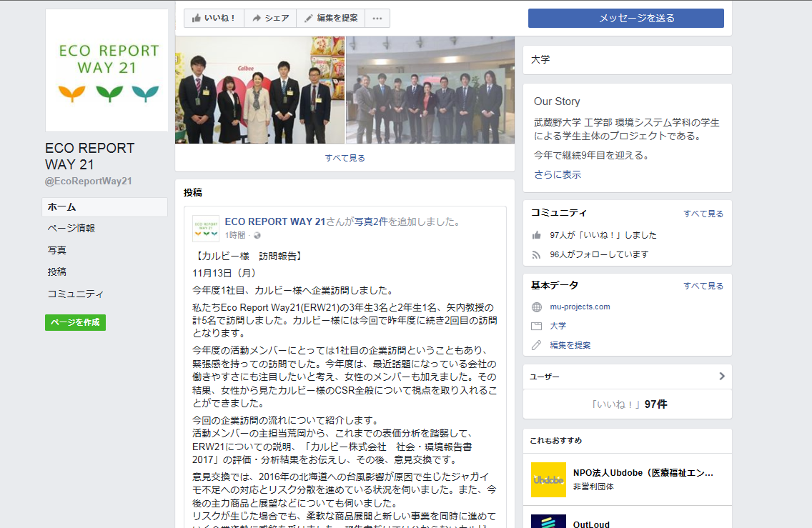Image resolution: width=812 pixels, height=528 pixels.
Task: Click the green ページを作成 button
Action: [x=75, y=322]
